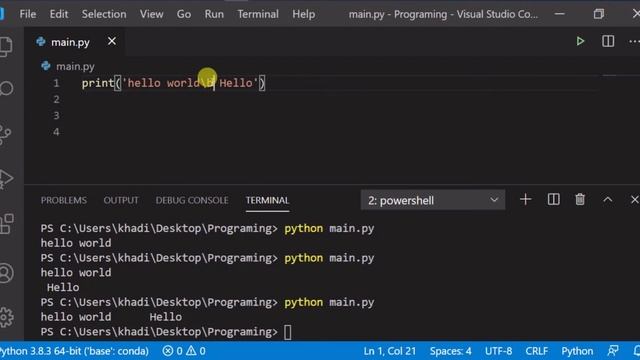Open the Terminal menu
Image resolution: width=640 pixels, height=360 pixels.
coord(258,14)
